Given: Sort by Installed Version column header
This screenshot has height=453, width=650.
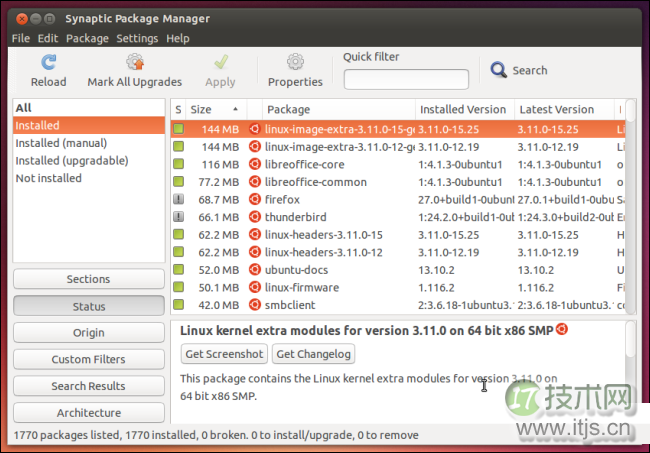Looking at the screenshot, I should point(465,109).
